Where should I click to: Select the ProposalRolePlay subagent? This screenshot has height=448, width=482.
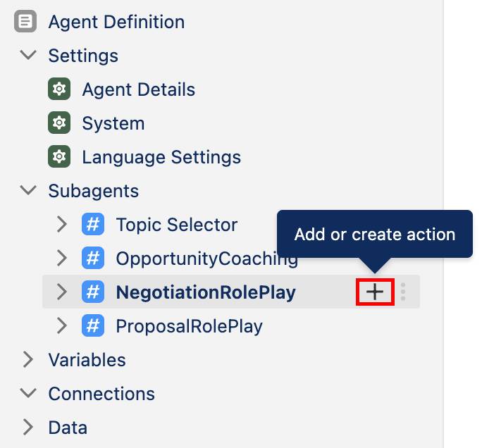(189, 326)
